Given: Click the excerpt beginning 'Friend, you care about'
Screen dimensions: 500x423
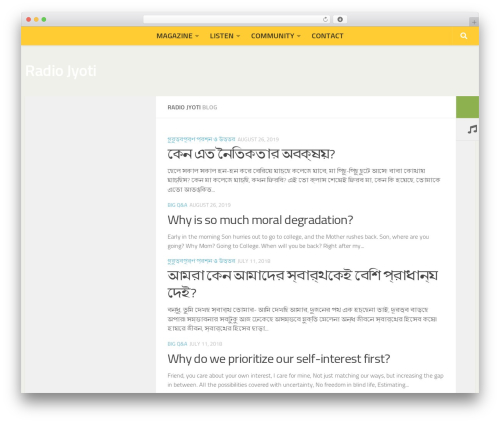Looking at the screenshot, I should coord(305,380).
